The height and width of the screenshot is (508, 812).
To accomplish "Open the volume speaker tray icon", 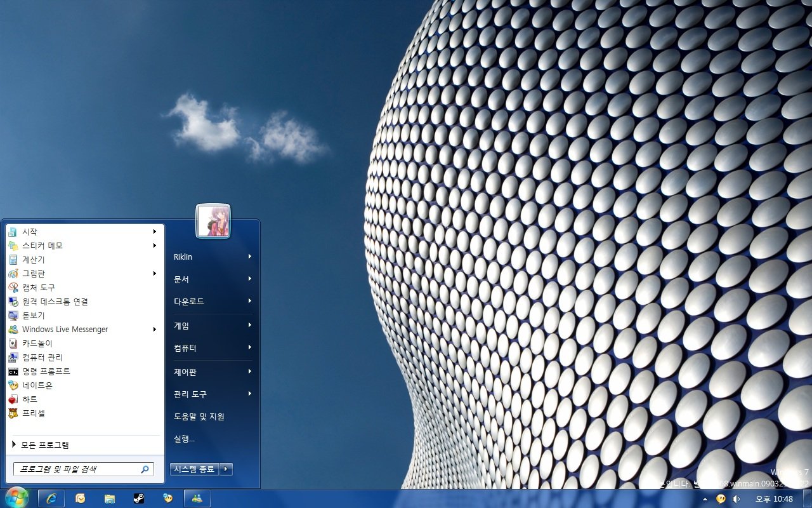I will [x=736, y=499].
